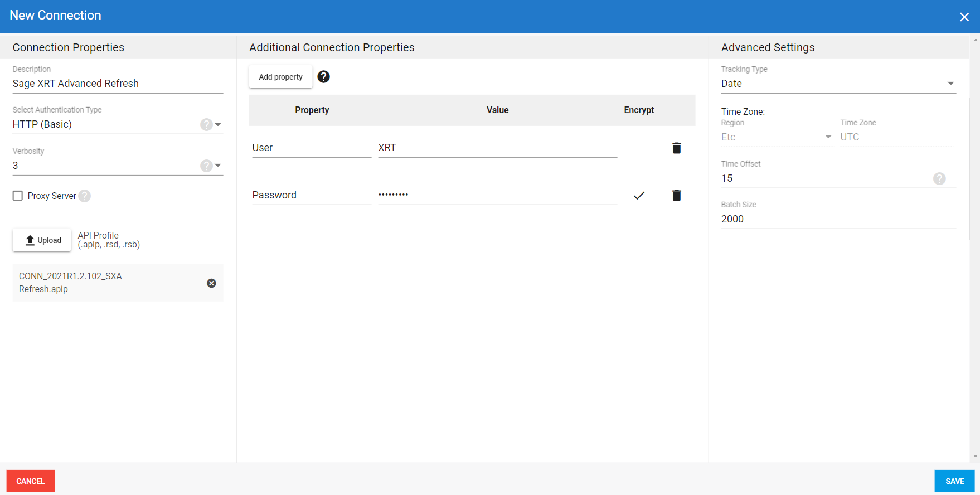Image resolution: width=980 pixels, height=495 pixels.
Task: Remove the uploaded CONN_2021R1.2.102_SXA Refresh.apip file
Action: tap(211, 283)
